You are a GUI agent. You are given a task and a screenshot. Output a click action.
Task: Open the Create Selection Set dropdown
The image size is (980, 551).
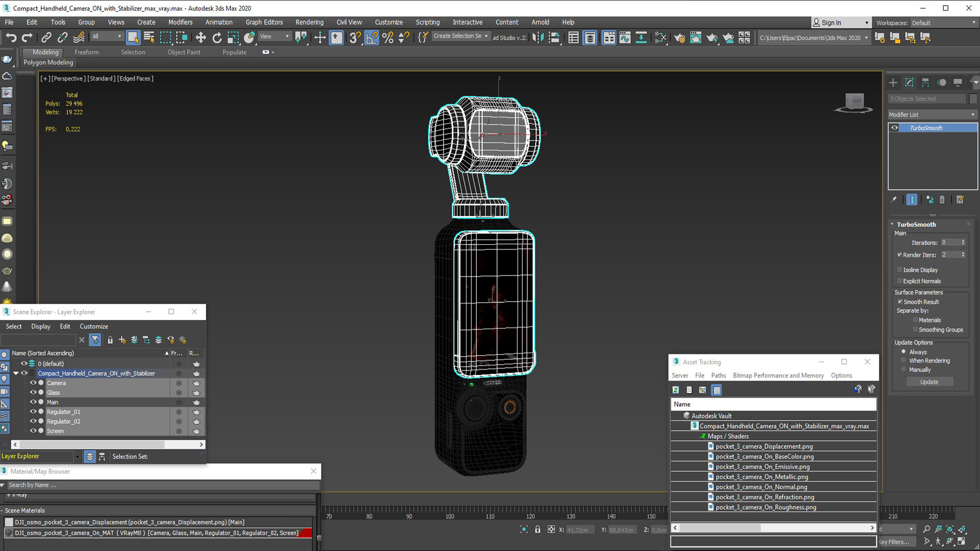[x=461, y=36]
